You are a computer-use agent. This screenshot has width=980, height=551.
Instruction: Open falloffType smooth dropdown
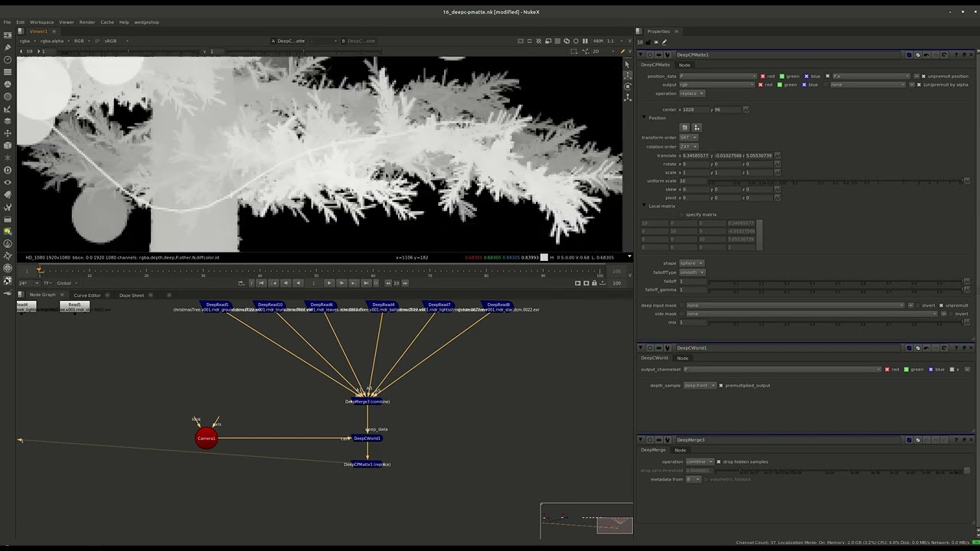[692, 272]
